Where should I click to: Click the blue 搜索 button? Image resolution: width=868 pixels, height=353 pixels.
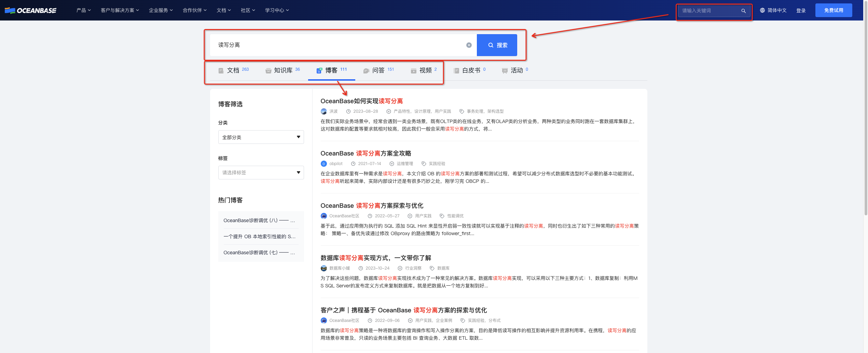point(497,45)
